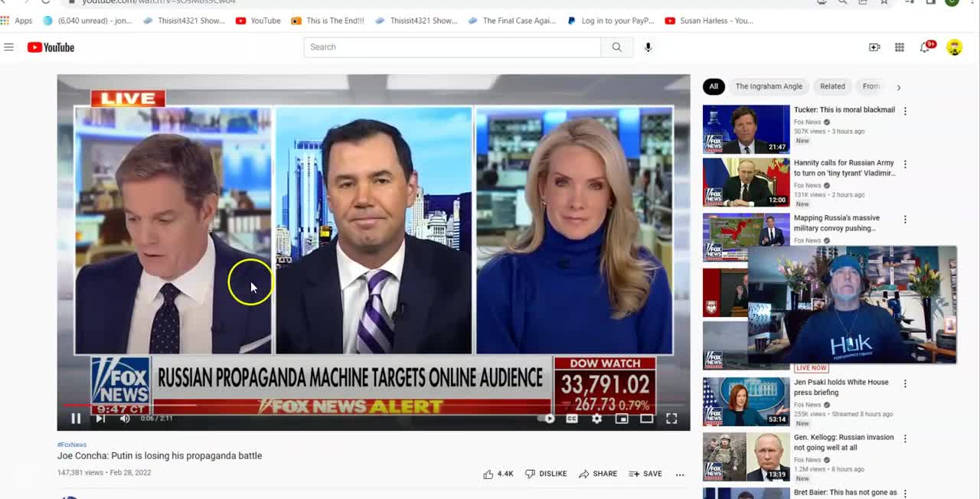Open options for Gen. Kellogg video

tap(905, 439)
